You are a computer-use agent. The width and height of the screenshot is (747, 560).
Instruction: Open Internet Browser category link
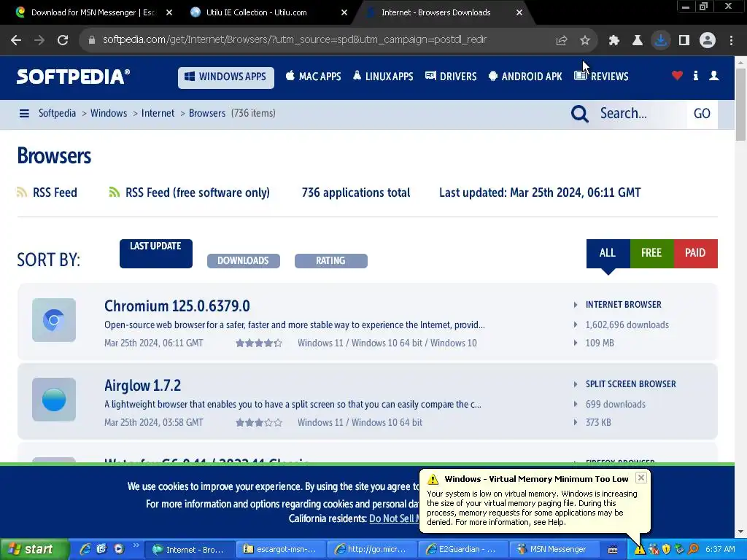(x=623, y=305)
